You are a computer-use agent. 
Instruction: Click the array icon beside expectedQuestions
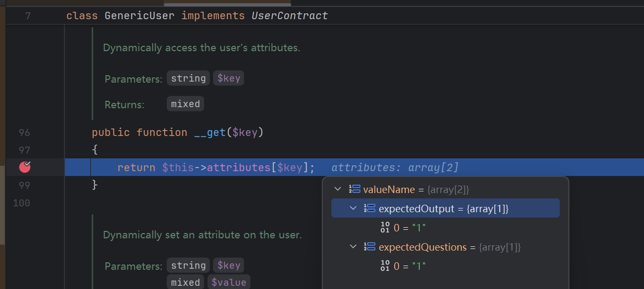[x=370, y=247]
